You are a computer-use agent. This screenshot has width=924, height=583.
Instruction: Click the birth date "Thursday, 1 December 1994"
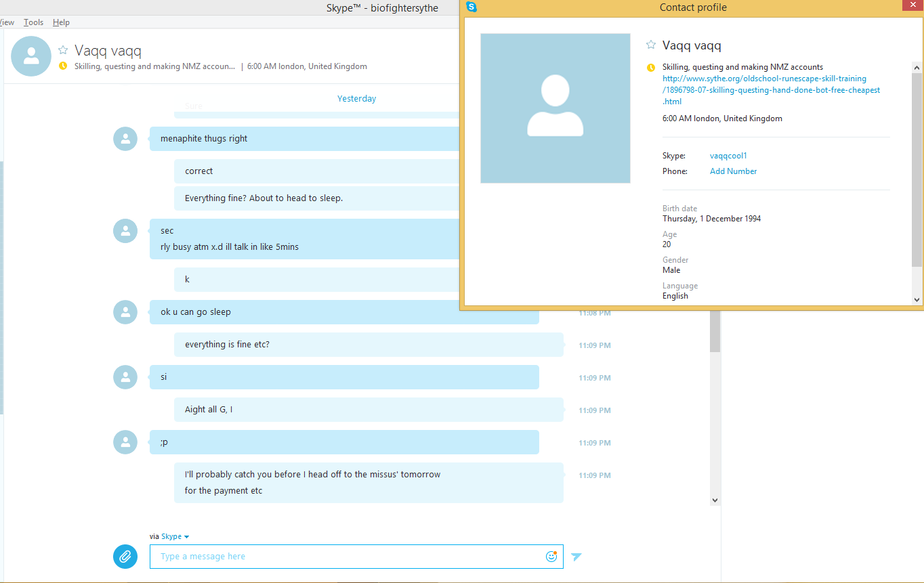(x=712, y=219)
